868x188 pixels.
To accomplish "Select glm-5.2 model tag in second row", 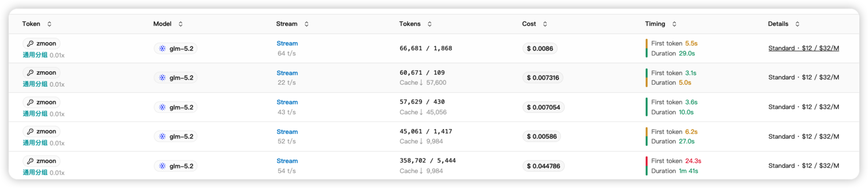I will coord(176,78).
